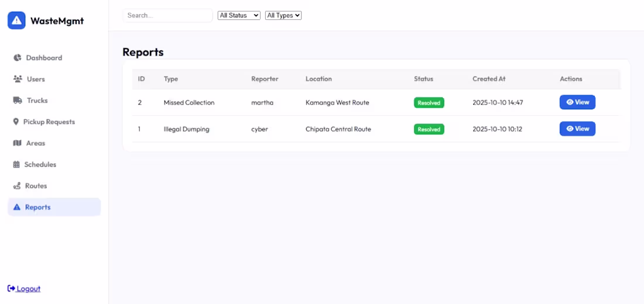Click the WasteMgmt warning logo icon
644x304 pixels.
[16, 20]
